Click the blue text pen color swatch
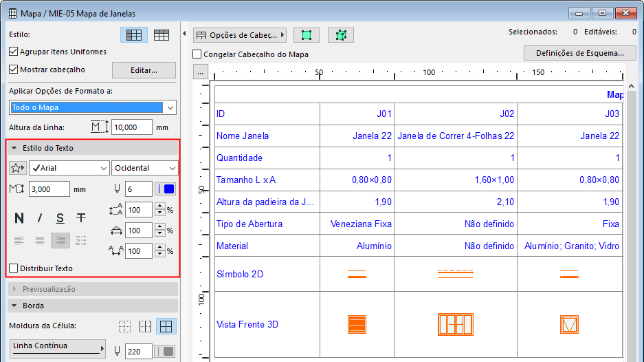Image resolution: width=644 pixels, height=362 pixels. coord(169,189)
